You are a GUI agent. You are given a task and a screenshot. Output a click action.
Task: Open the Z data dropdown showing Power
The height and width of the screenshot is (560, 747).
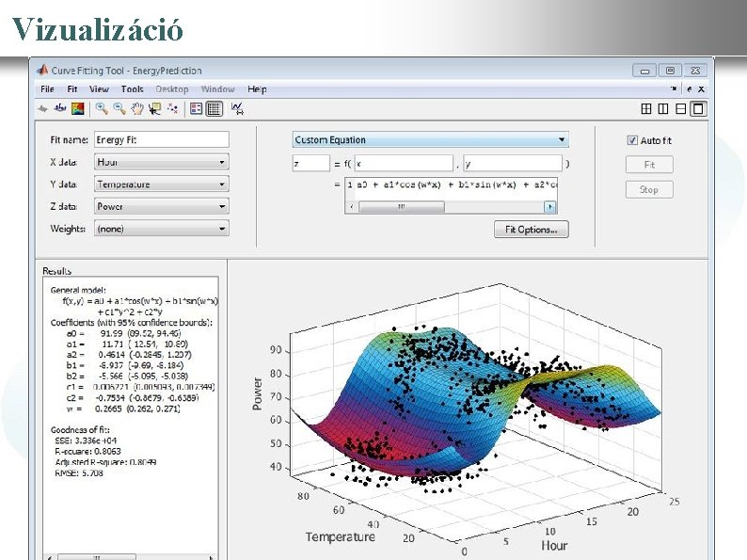[162, 206]
